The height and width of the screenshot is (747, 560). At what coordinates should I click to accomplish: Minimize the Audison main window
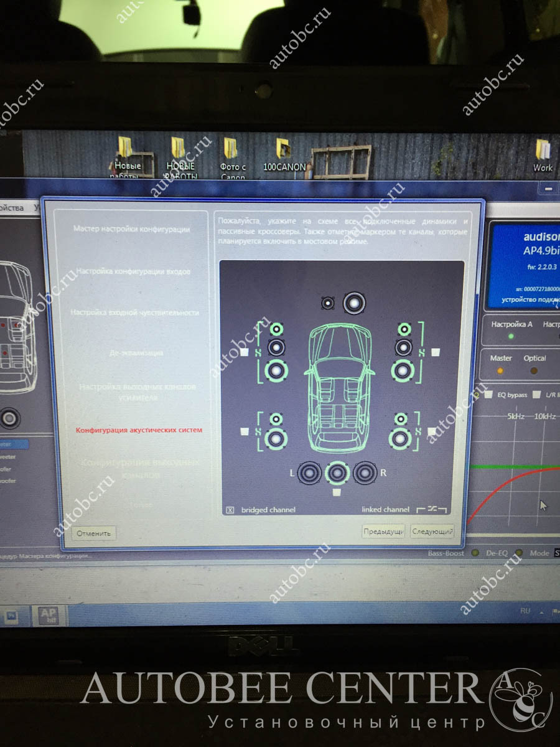(548, 188)
